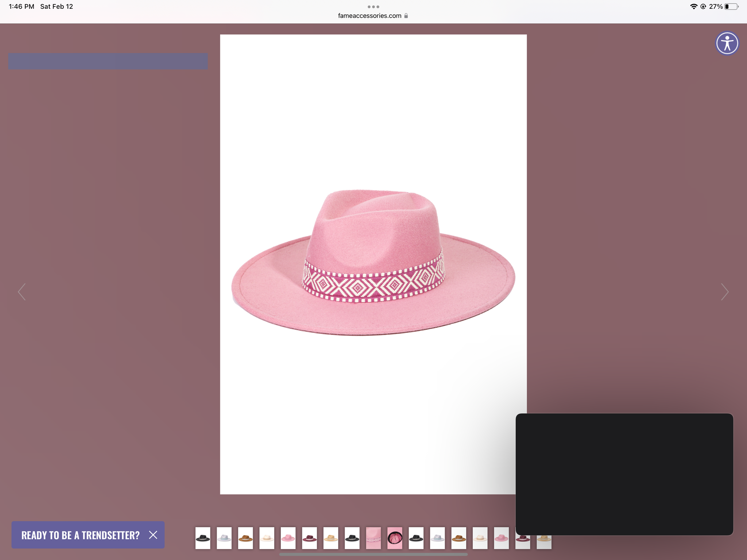Click the 'Ready to be a trendsetter?' banner
747x560 pixels.
point(80,535)
